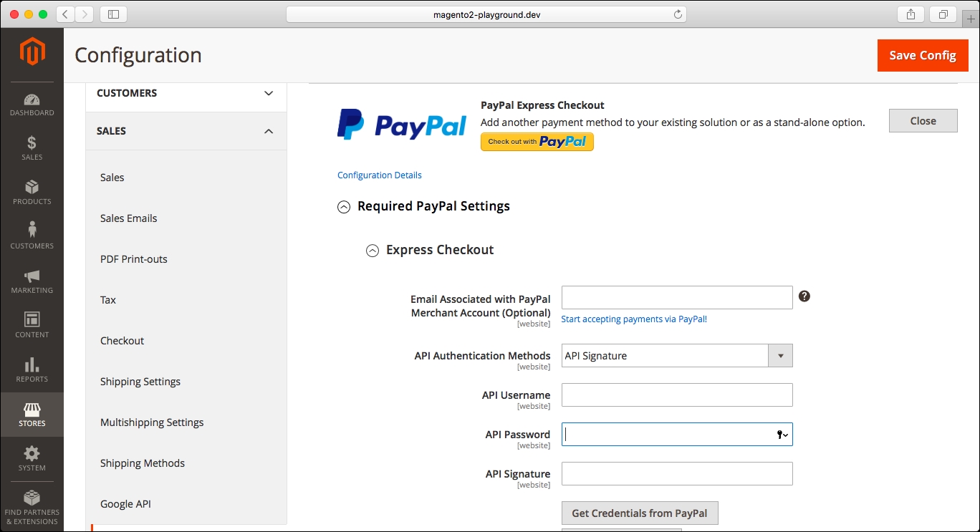
Task: Show all tabs overview icon
Action: [x=943, y=14]
